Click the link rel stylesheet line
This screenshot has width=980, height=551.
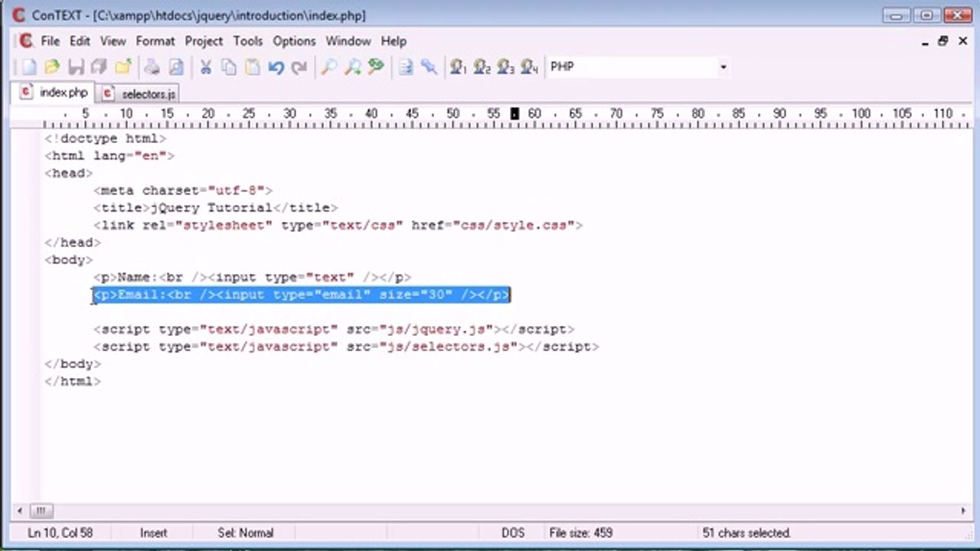pos(338,225)
